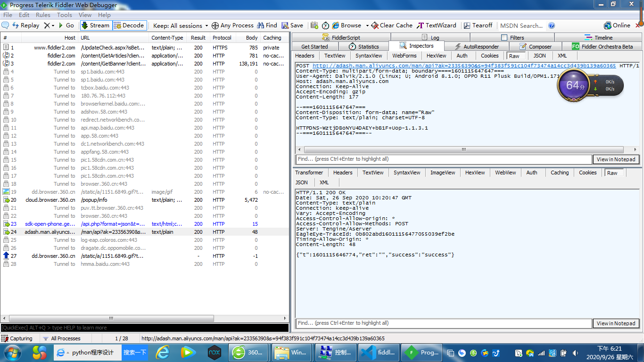Click request pane View in Notepad button

coord(616,159)
